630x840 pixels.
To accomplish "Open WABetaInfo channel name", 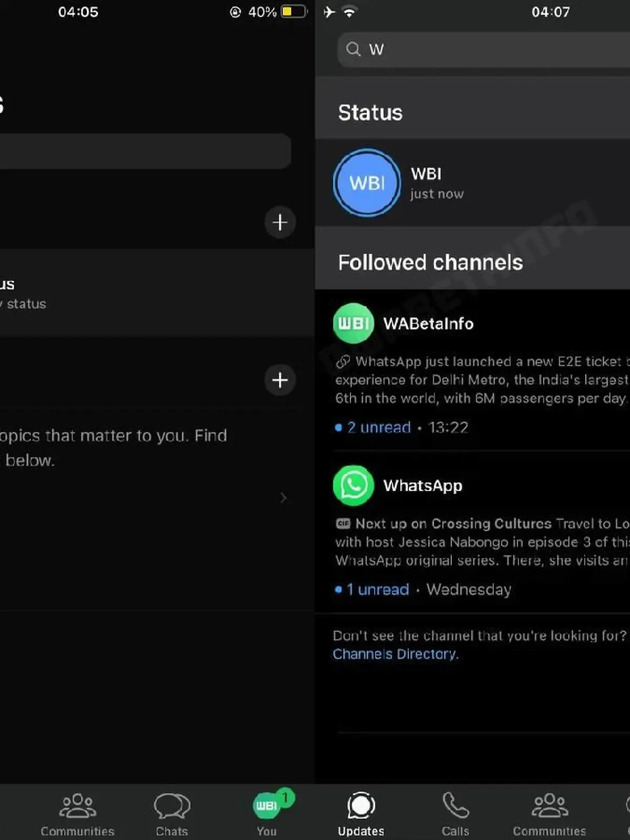I will pos(428,323).
